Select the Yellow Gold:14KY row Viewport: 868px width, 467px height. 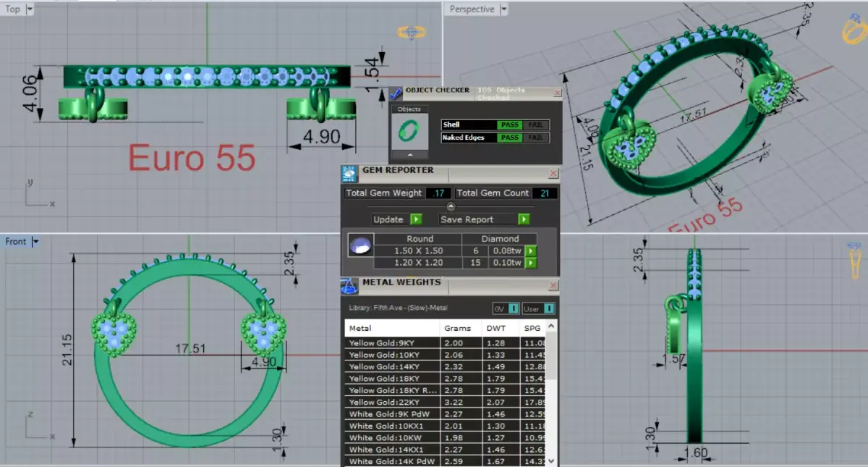(x=445, y=366)
